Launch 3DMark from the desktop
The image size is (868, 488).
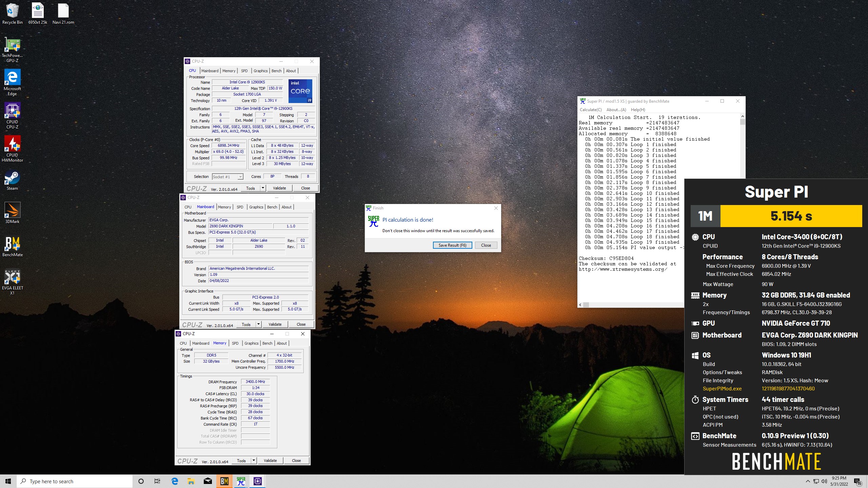(x=12, y=213)
